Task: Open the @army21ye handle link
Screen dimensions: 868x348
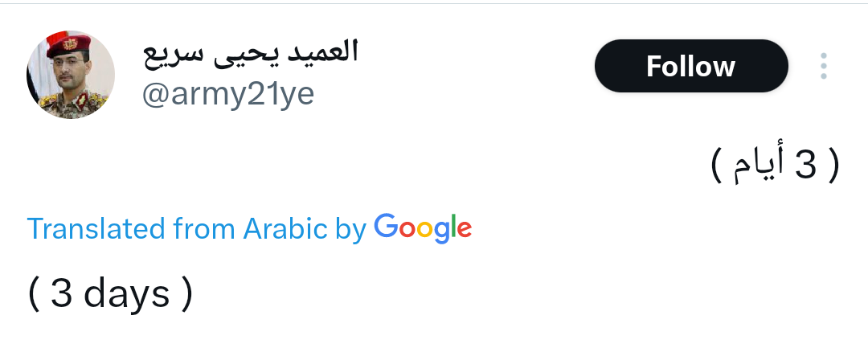Action: coord(227,94)
